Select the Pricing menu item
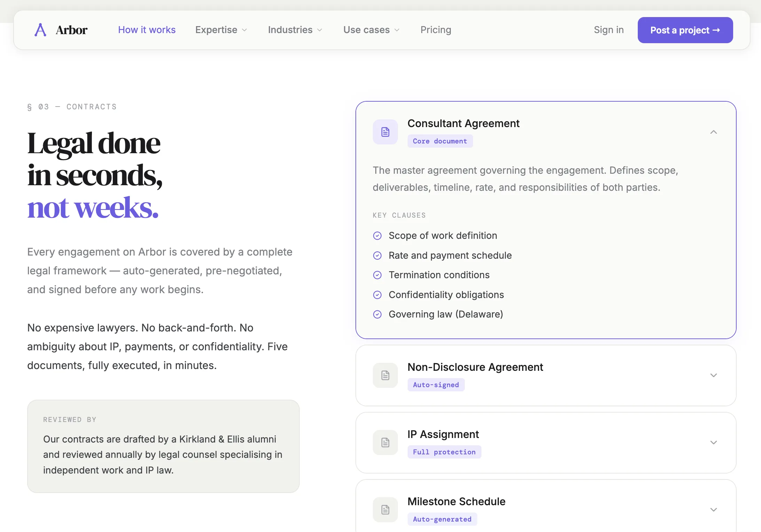Screen dimensions: 761x532 coord(436,30)
